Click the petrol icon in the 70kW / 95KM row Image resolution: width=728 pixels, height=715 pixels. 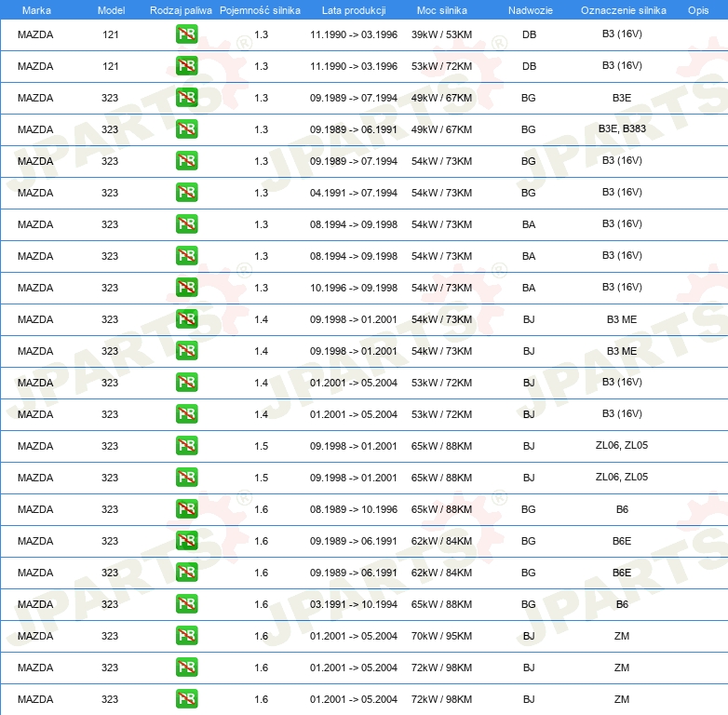click(x=186, y=636)
